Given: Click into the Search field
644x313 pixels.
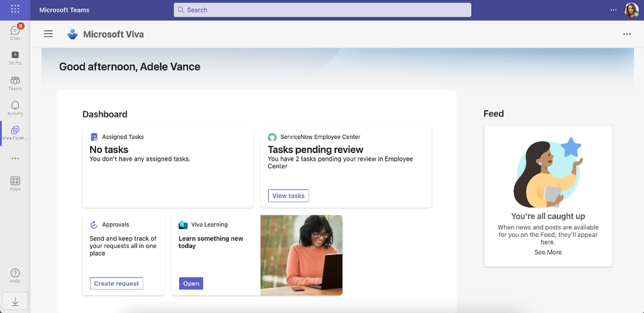Looking at the screenshot, I should pos(322,10).
